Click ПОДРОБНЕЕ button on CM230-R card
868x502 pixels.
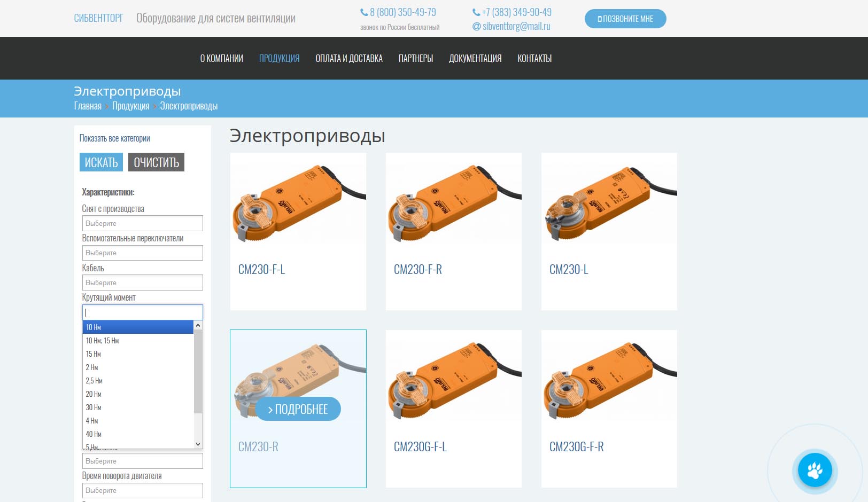298,409
